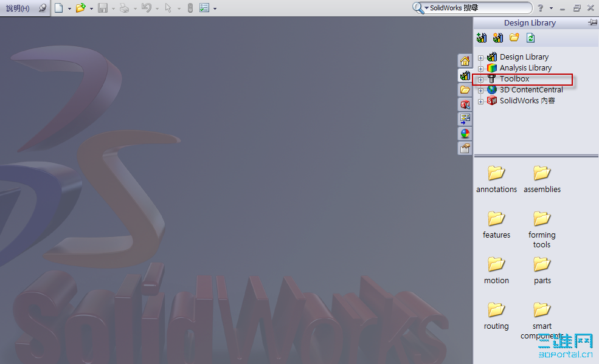Image resolution: width=599 pixels, height=364 pixels.
Task: Open the smart components folder
Action: click(542, 320)
